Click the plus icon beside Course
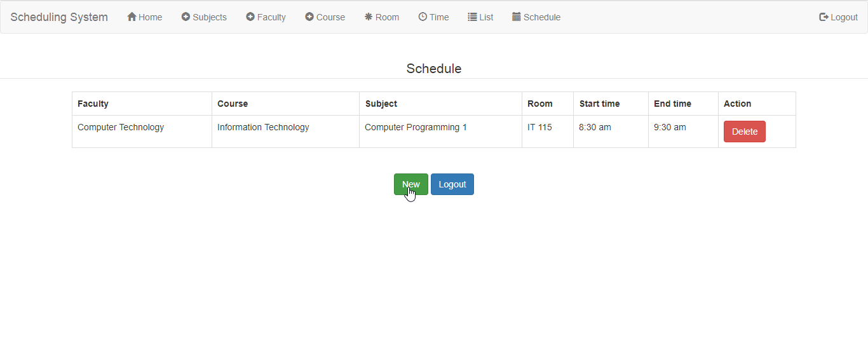This screenshot has height=352, width=868. [x=309, y=17]
